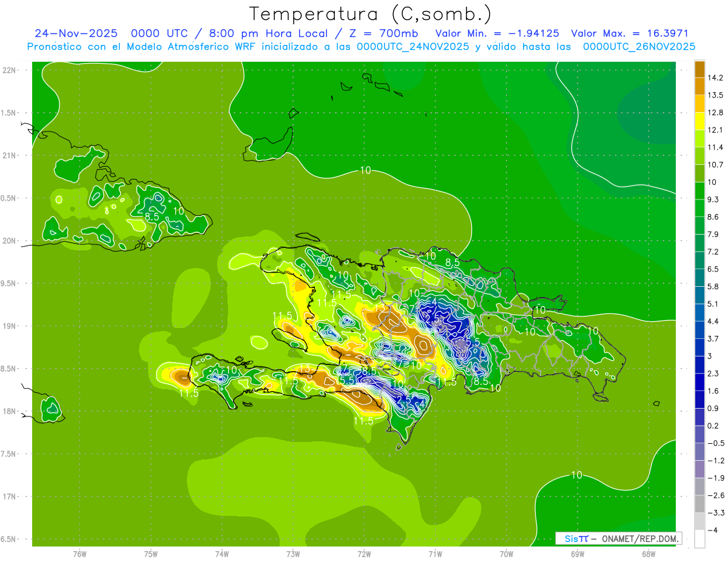Click the "10" contour label in the southeast ocean
Image resolution: width=728 pixels, height=562 pixels.
(x=576, y=475)
